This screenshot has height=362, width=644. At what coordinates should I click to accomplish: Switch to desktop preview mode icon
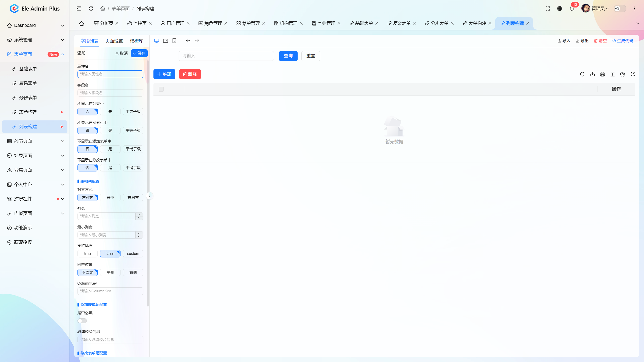(157, 41)
